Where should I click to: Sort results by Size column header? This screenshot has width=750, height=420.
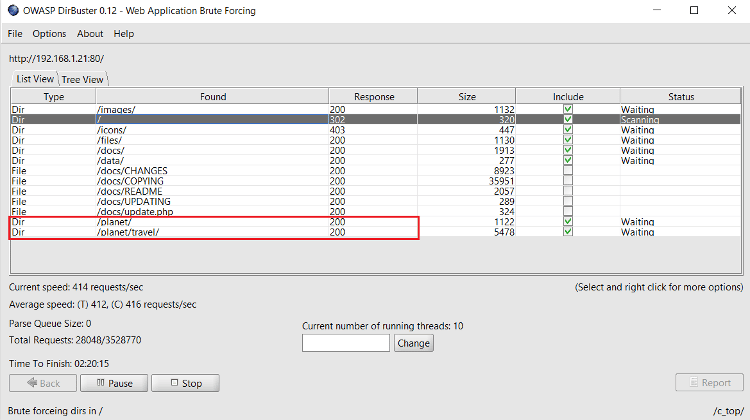coord(467,97)
